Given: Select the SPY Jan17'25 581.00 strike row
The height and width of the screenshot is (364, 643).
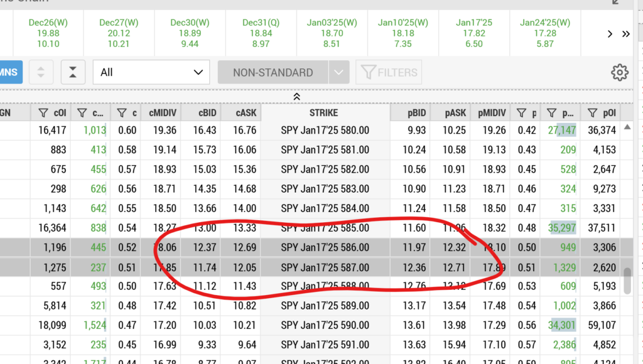Looking at the screenshot, I should (x=325, y=150).
